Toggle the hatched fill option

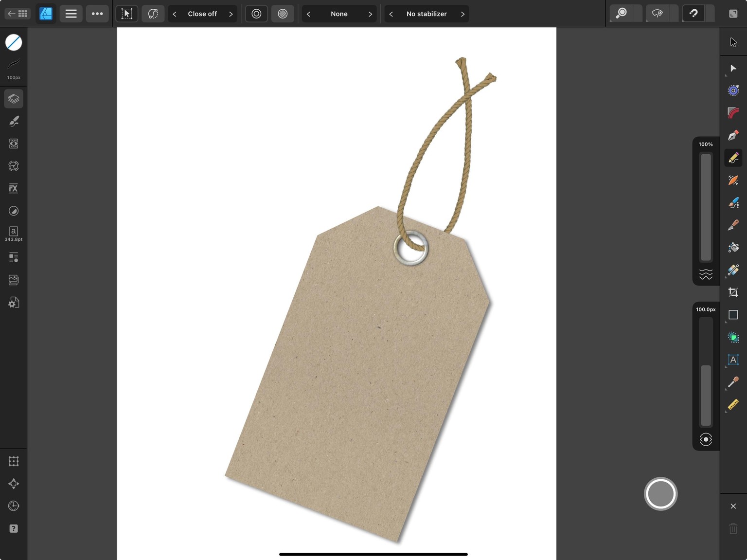click(x=283, y=14)
